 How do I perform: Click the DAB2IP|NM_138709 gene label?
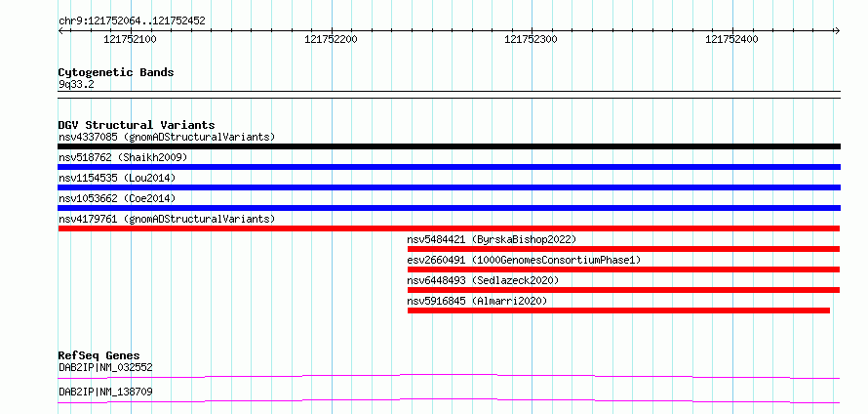point(105,393)
